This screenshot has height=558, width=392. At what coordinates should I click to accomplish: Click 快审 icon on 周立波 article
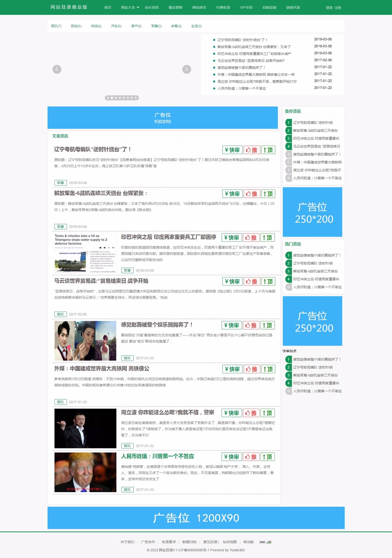[232, 413]
